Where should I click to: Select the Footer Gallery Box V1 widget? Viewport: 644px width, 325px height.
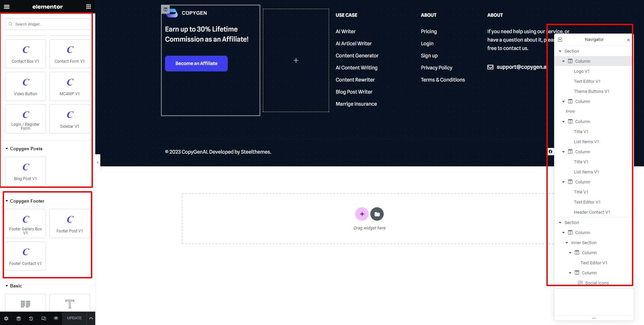[x=25, y=224]
